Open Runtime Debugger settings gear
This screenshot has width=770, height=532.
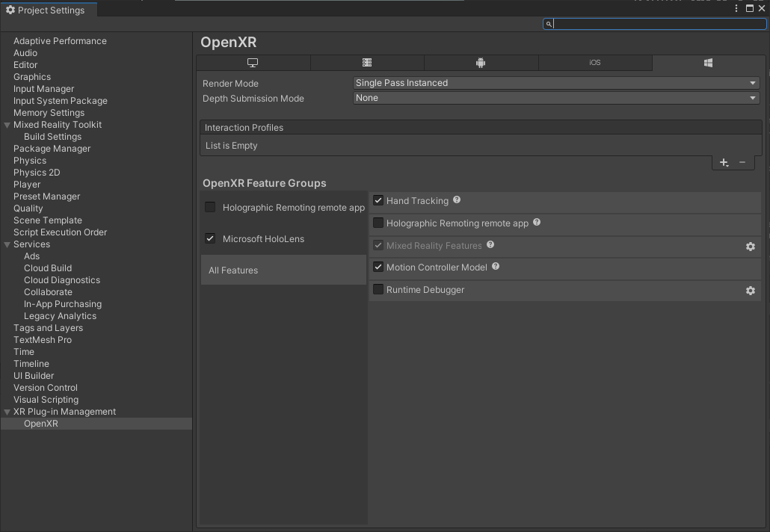(x=751, y=291)
